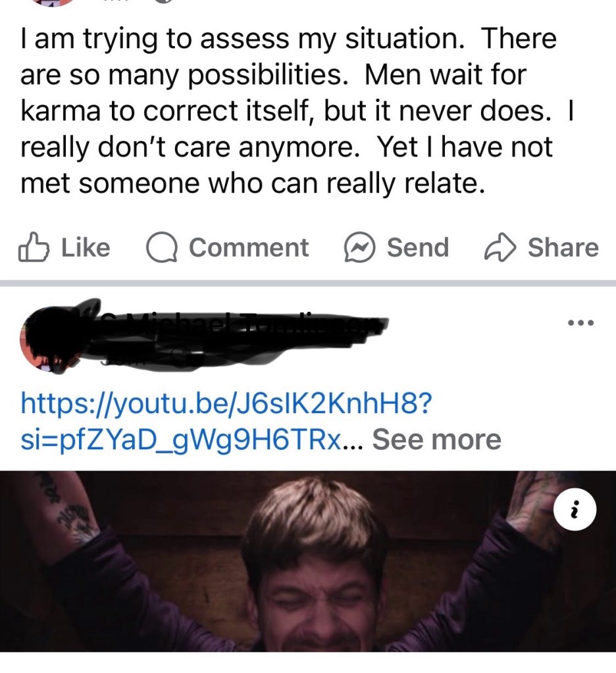Click the Send label text
Image resolution: width=616 pixels, height=673 pixels.
(x=418, y=247)
